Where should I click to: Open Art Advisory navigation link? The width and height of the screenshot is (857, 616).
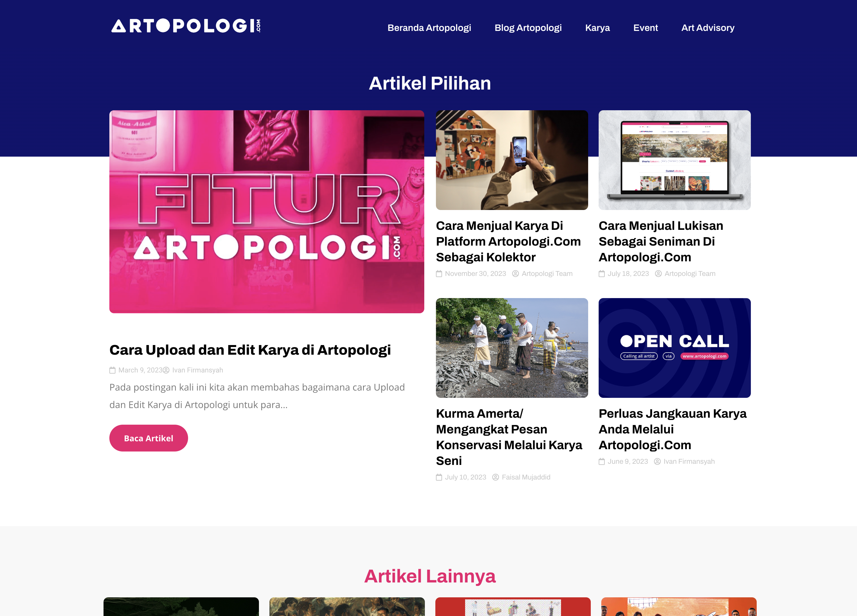708,28
